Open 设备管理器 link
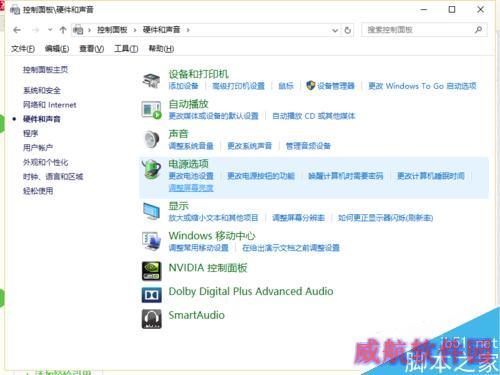Screen dimensions: 500x375 pos(336,86)
